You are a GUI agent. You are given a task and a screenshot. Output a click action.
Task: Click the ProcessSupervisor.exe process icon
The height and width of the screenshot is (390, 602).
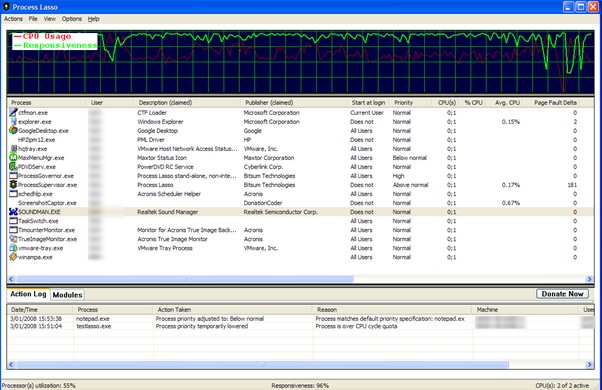tap(13, 185)
